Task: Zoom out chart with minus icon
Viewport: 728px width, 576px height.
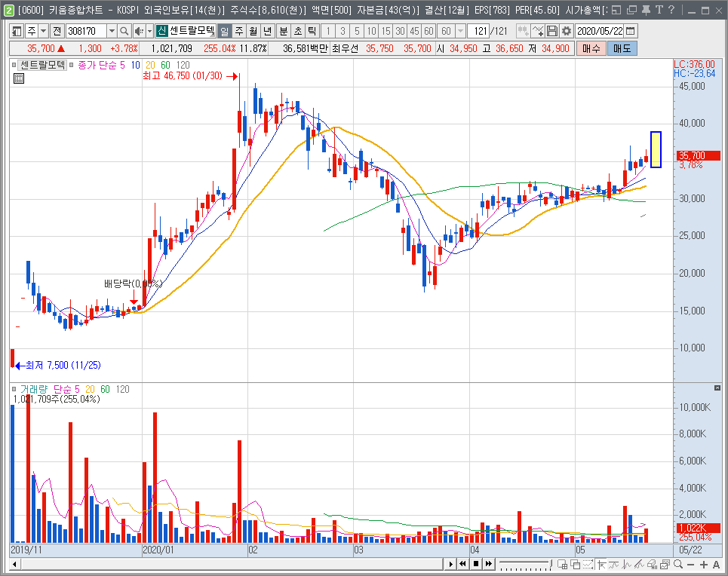Action: point(690,565)
